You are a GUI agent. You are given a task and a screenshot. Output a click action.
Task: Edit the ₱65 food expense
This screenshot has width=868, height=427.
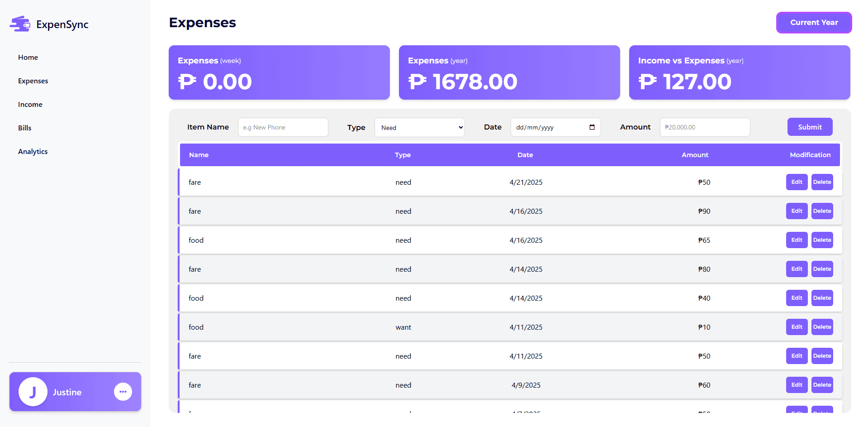click(x=796, y=240)
